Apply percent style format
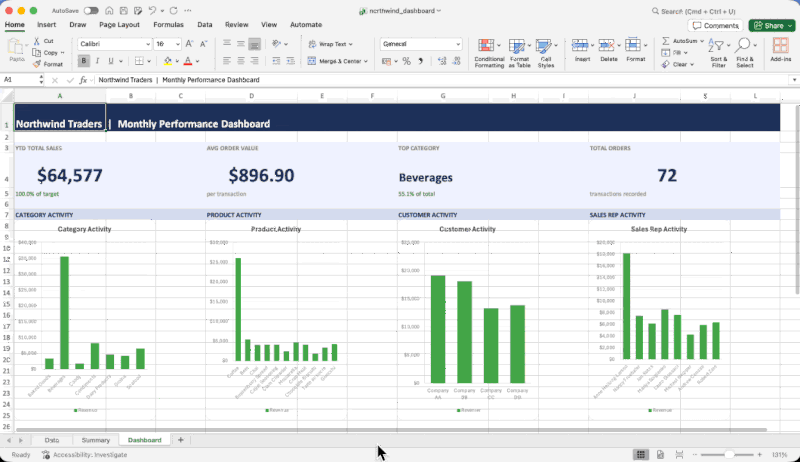Image resolution: width=800 pixels, height=462 pixels. [406, 61]
